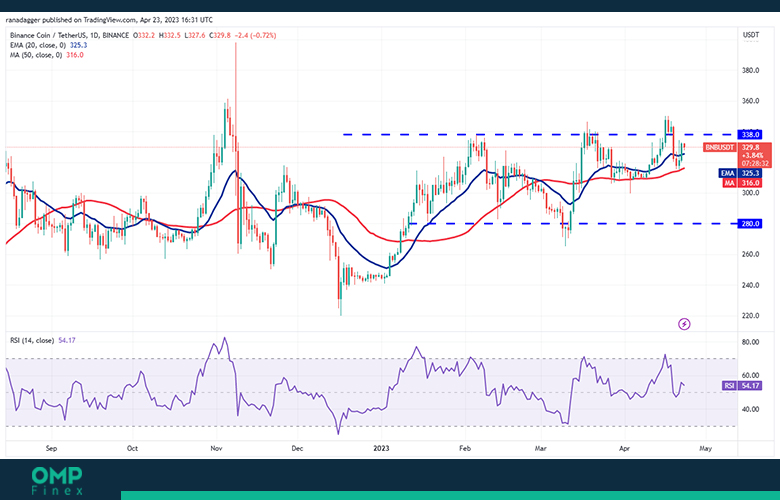The height and width of the screenshot is (500, 780).
Task: Click the 80.00 RSI scale value
Action: click(751, 342)
